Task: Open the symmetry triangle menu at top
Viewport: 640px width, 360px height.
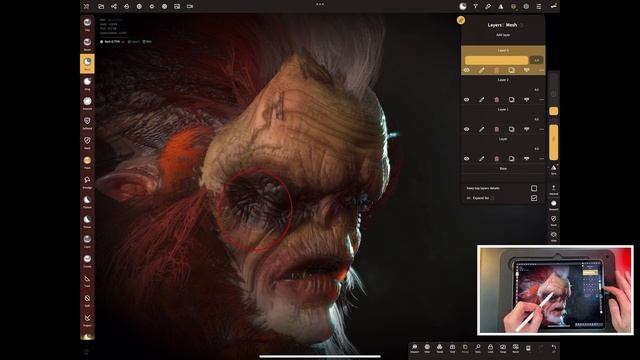Action: pos(501,6)
